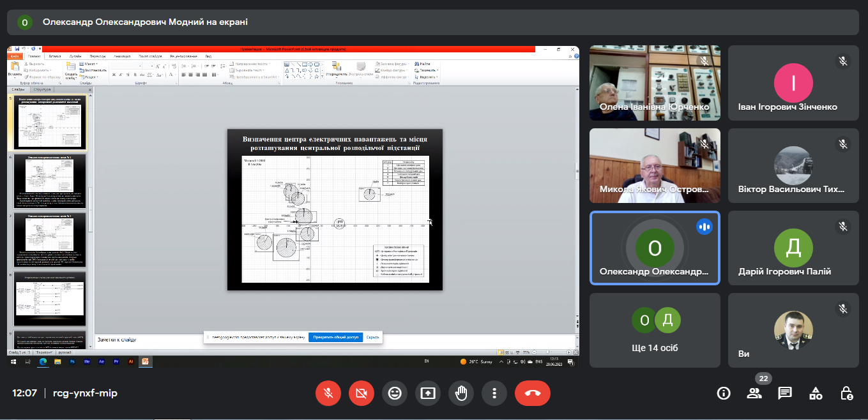868x420 pixels.
Task: Open the meeting details info icon
Action: pos(724,393)
